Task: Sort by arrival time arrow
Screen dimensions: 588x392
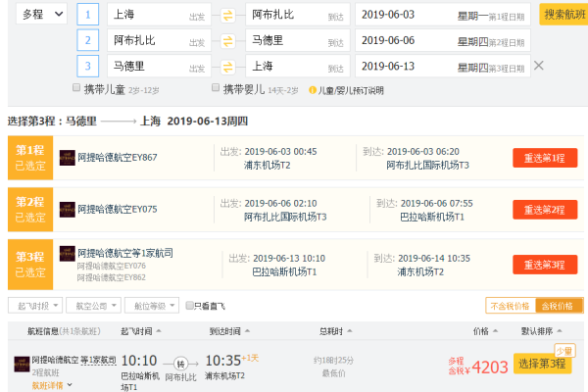Action: tap(247, 331)
